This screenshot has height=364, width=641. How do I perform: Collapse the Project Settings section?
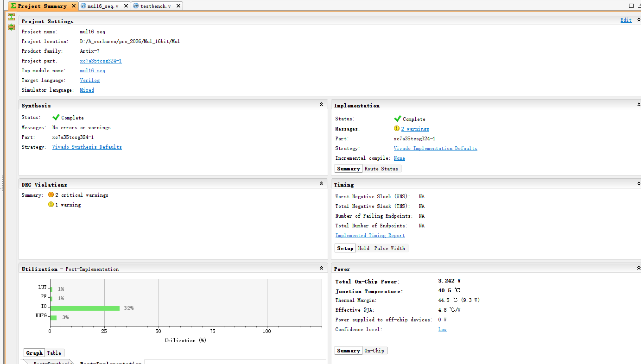click(639, 20)
